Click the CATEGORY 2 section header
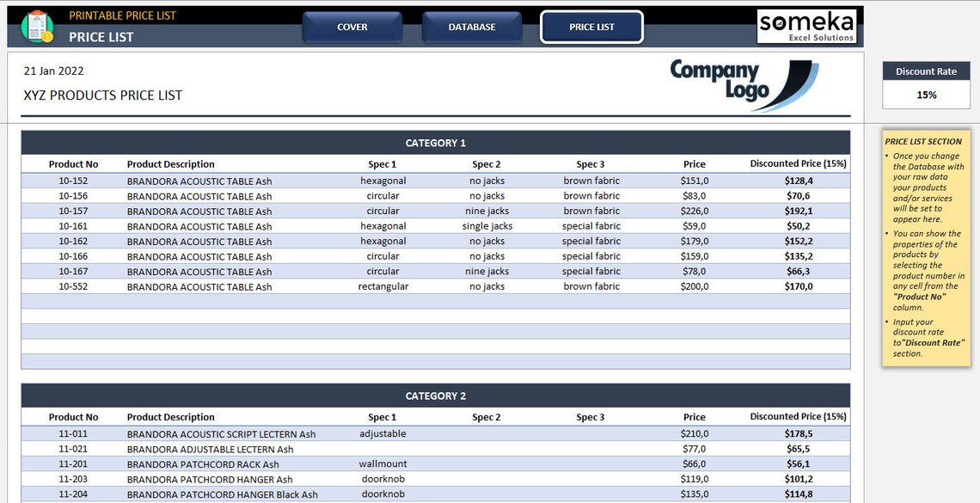The image size is (980, 503). pos(436,396)
